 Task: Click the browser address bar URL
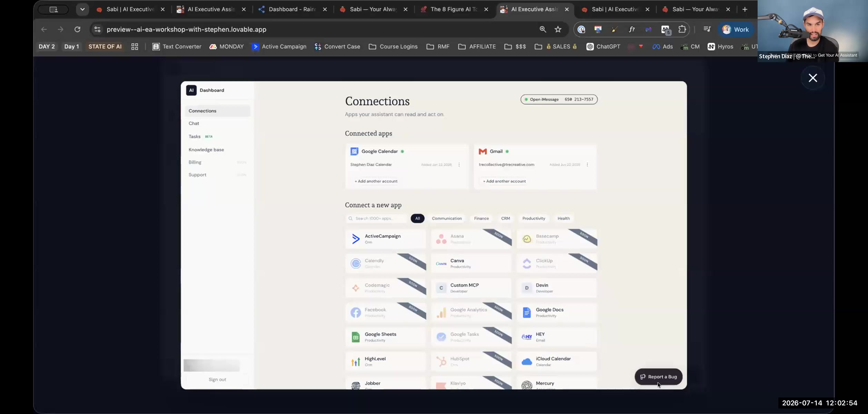186,29
